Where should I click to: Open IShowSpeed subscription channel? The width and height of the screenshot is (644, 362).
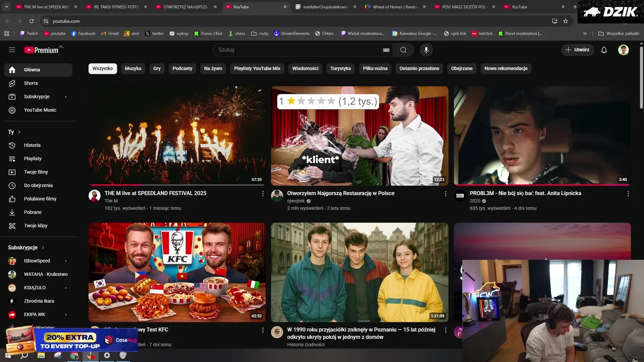(38, 261)
